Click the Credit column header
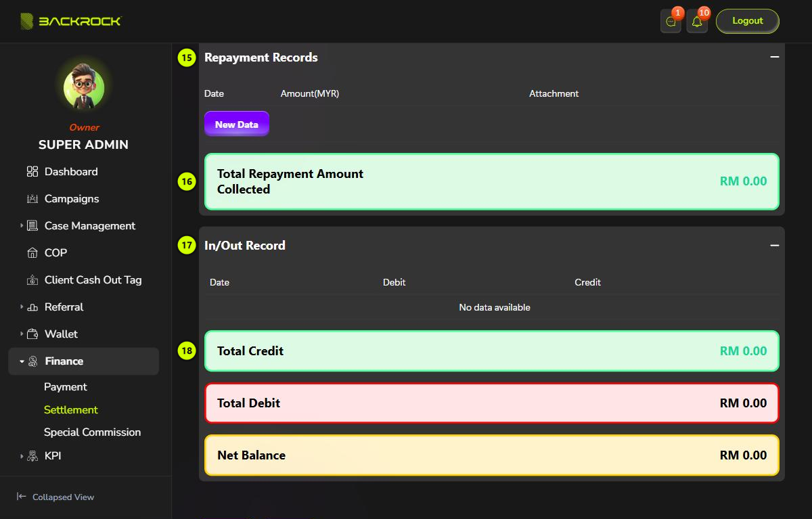 pyautogui.click(x=588, y=282)
